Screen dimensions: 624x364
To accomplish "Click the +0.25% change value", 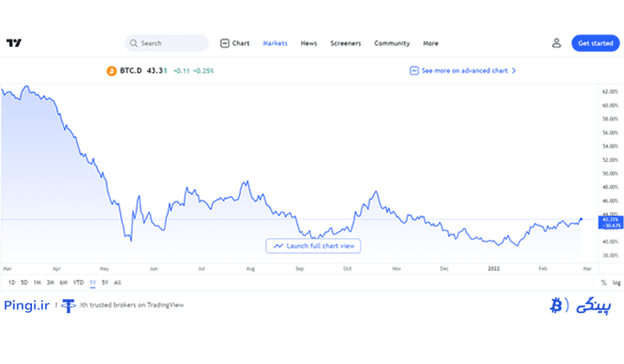I will coord(204,71).
